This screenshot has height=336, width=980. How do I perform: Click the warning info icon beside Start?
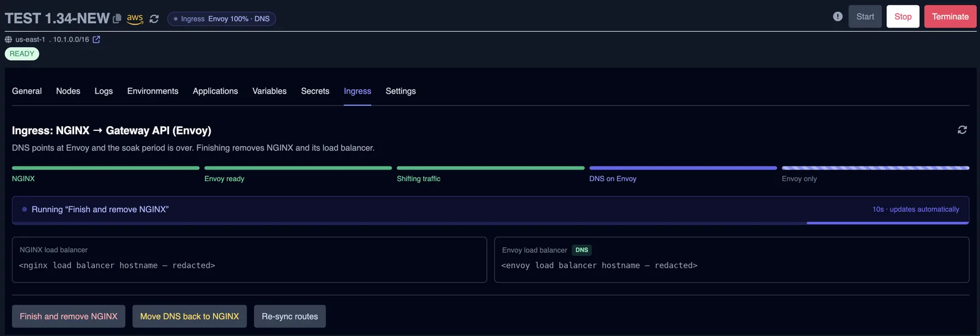tap(838, 17)
